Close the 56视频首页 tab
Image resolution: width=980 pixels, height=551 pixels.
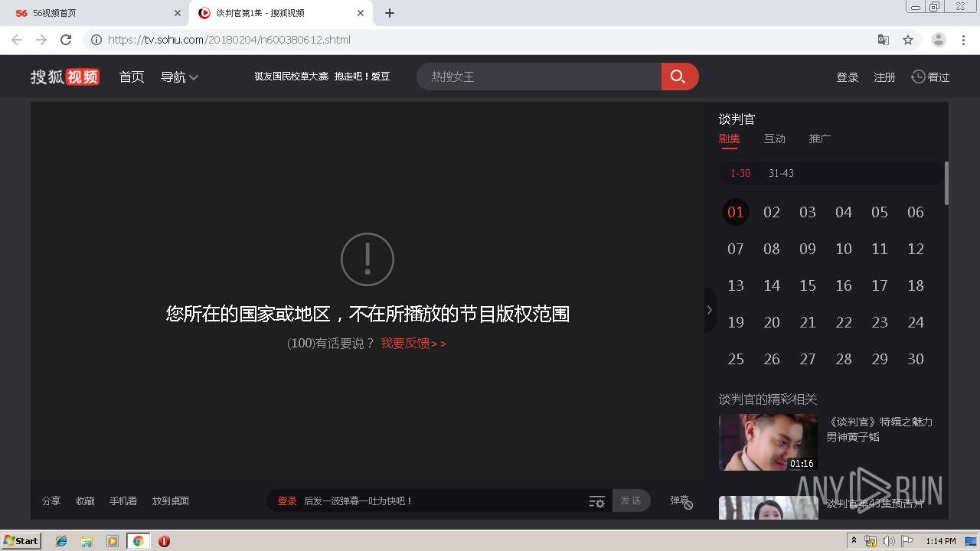point(178,13)
